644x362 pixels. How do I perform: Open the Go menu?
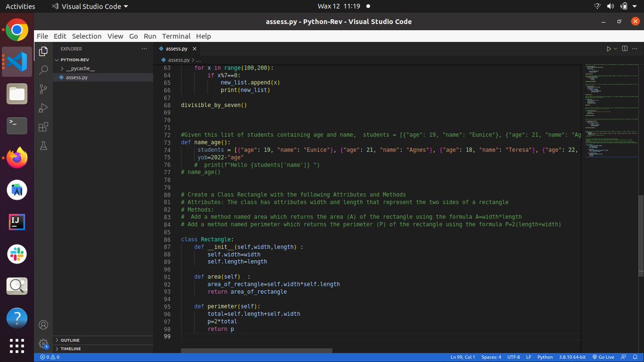pyautogui.click(x=134, y=36)
